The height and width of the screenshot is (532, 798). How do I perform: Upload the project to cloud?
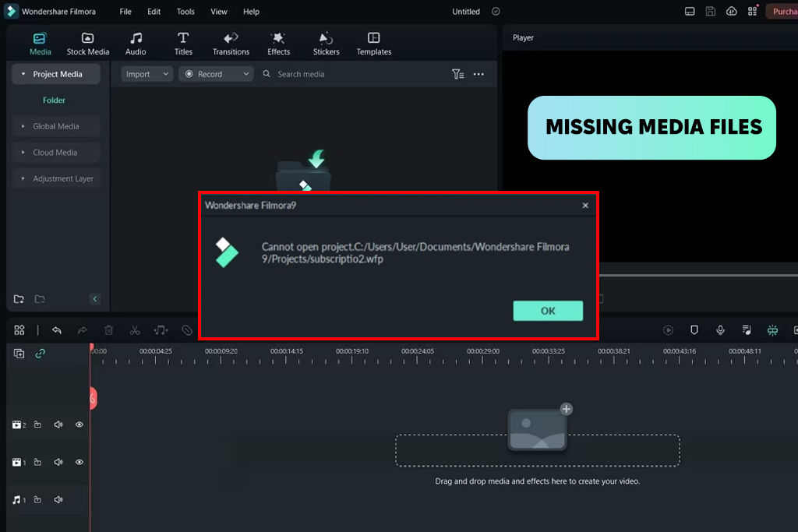pyautogui.click(x=731, y=11)
